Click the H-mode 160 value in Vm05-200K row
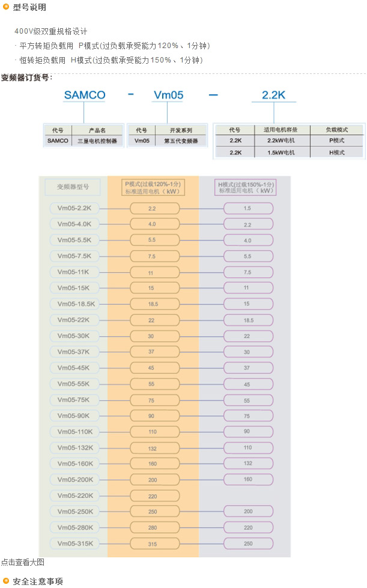This screenshot has height=588, width=367. pyautogui.click(x=248, y=479)
